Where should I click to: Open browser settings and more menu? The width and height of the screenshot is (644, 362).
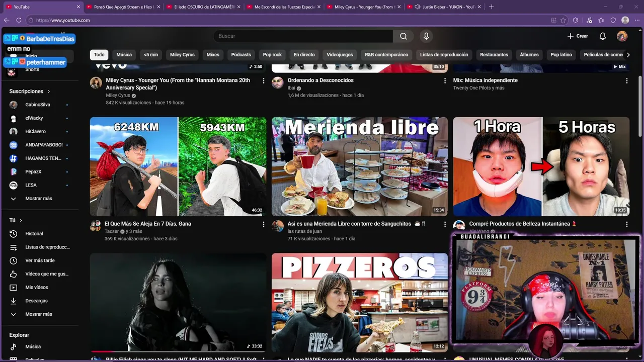[637, 20]
